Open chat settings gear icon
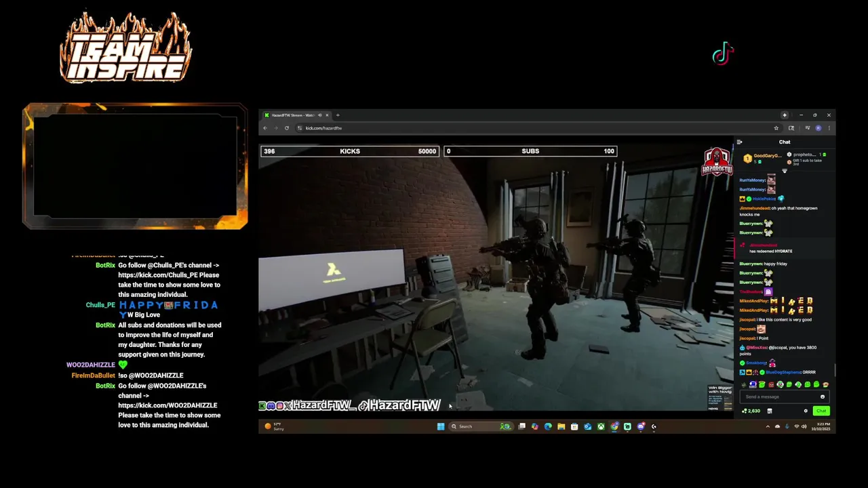The image size is (868, 488). (806, 411)
